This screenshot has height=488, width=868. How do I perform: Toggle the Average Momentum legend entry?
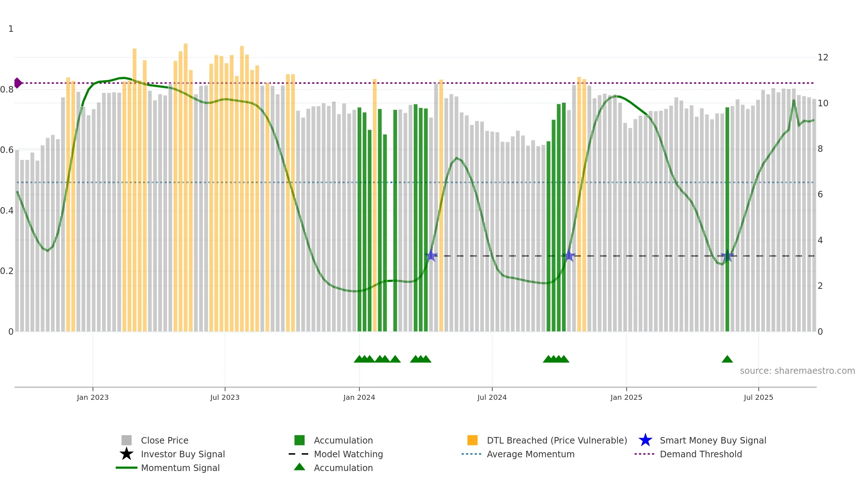point(531,454)
